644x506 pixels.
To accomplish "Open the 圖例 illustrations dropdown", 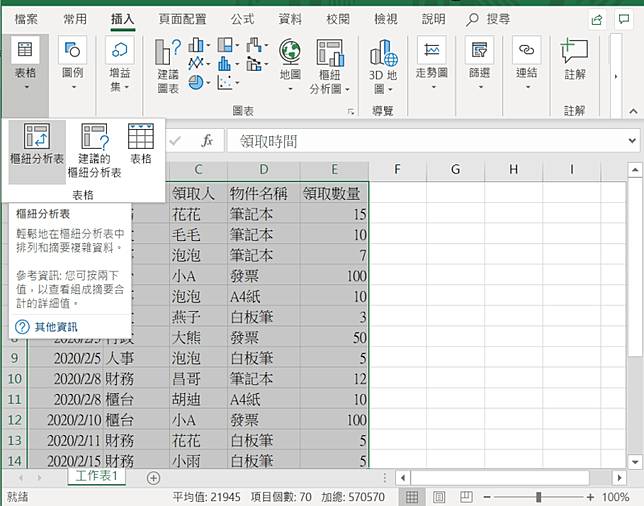I will click(73, 60).
